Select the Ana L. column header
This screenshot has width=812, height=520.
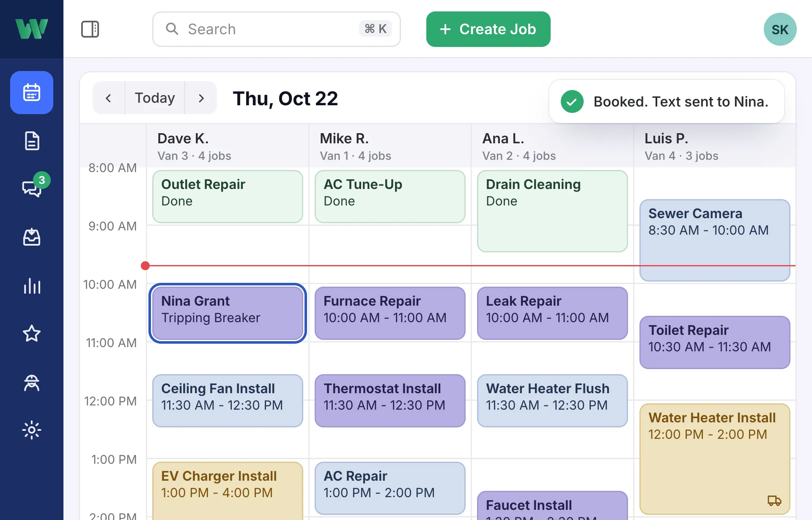(x=552, y=146)
